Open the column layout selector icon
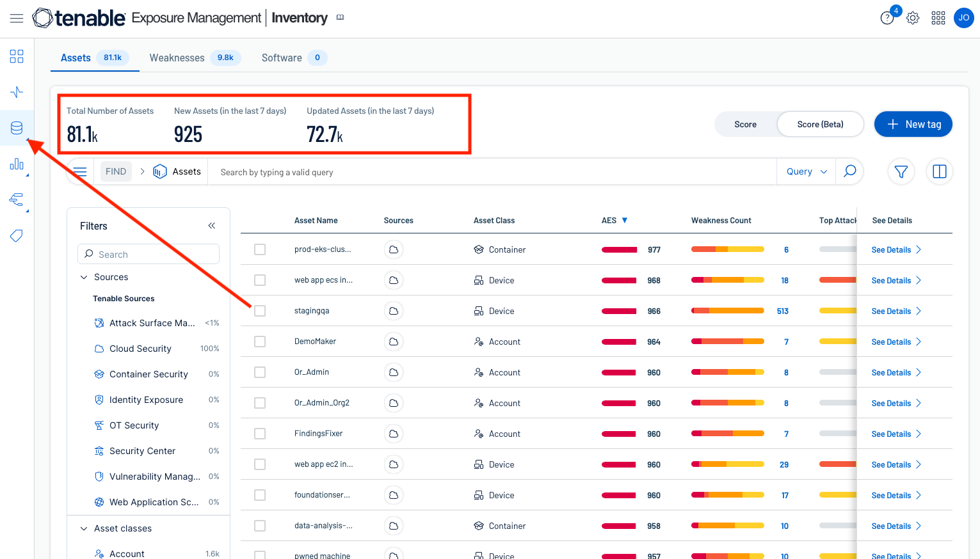Viewport: 980px width, 559px height. point(939,171)
